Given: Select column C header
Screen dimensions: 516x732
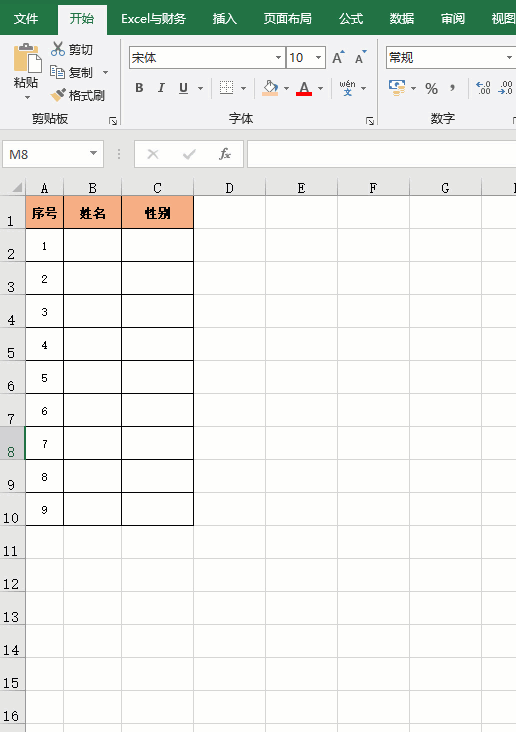Looking at the screenshot, I should [157, 188].
